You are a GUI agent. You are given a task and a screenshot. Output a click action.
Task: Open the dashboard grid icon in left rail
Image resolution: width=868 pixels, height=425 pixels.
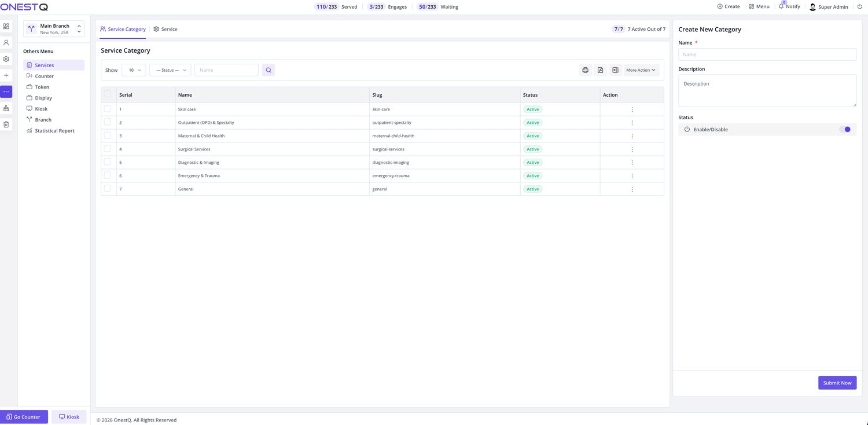[x=6, y=26]
